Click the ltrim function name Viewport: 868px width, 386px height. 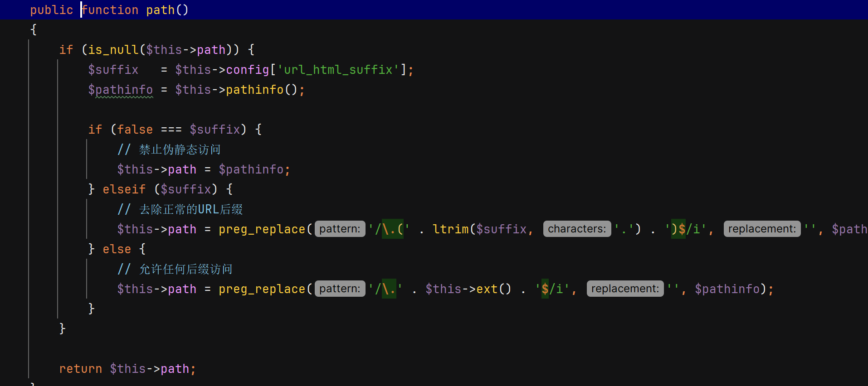click(450, 229)
